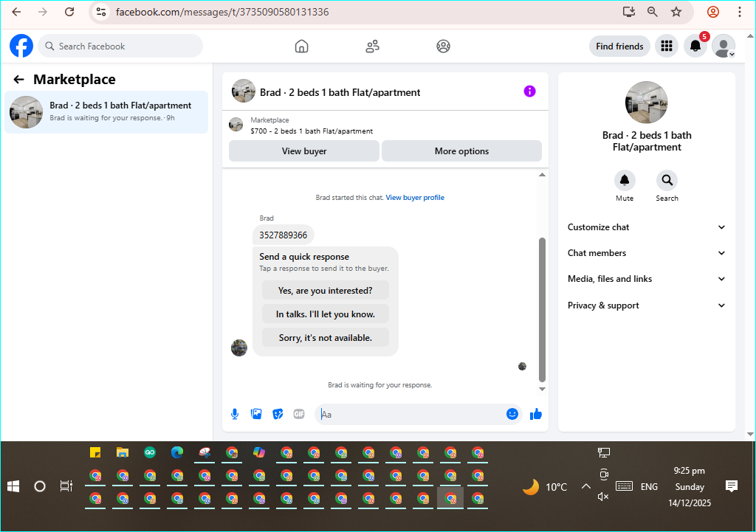Open Windows Action Center notifications

coord(732,486)
